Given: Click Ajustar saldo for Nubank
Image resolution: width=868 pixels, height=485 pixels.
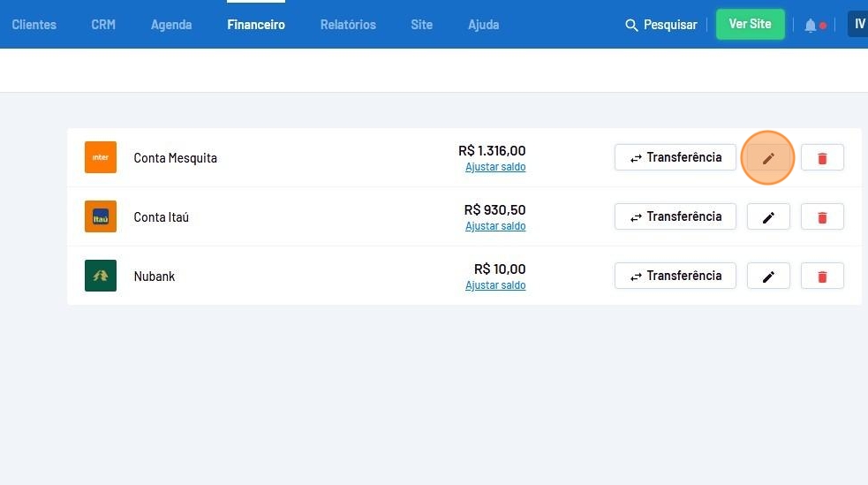Looking at the screenshot, I should (495, 285).
